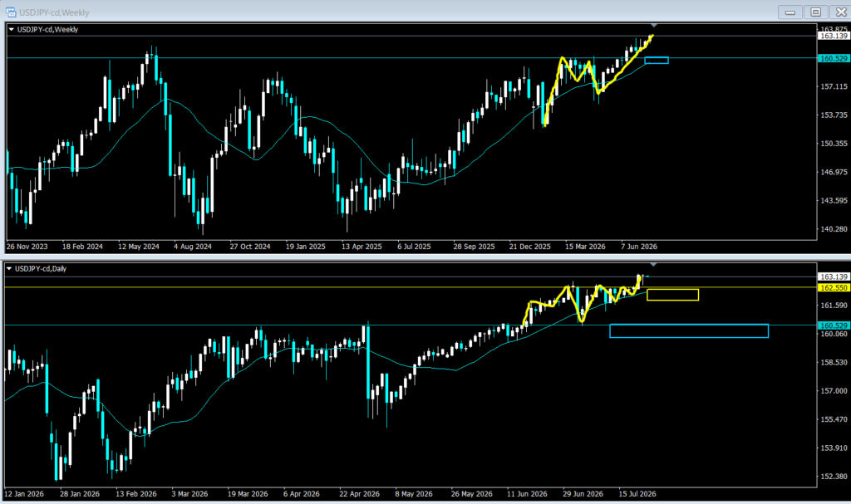
Task: Click the 140.280 value on weekly price axis
Action: point(834,229)
